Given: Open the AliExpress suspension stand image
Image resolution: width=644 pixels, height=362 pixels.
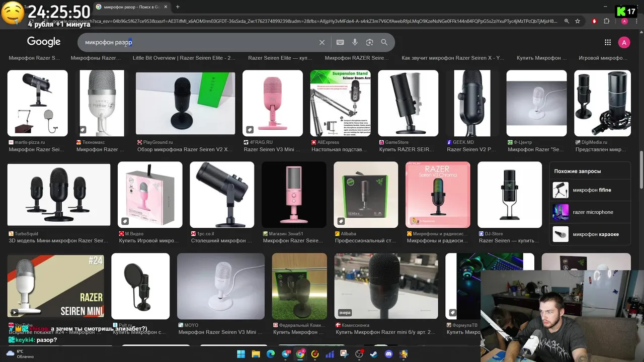Looking at the screenshot, I should (x=340, y=103).
